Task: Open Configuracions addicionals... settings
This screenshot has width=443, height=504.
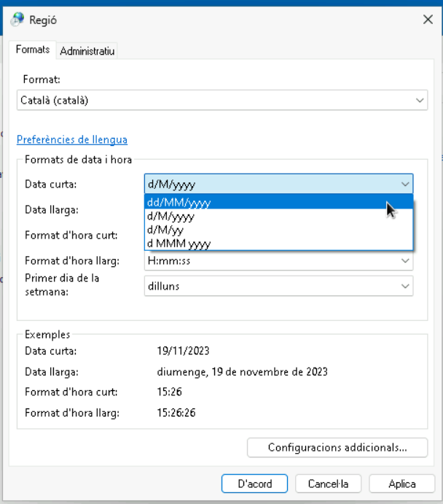Action: pos(337,447)
